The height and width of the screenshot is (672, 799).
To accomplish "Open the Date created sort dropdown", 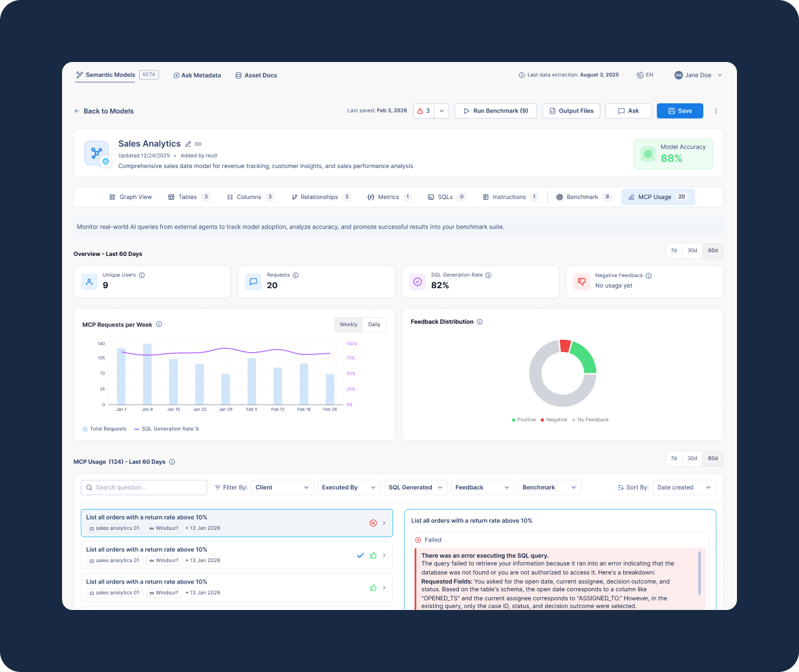I will tap(685, 488).
